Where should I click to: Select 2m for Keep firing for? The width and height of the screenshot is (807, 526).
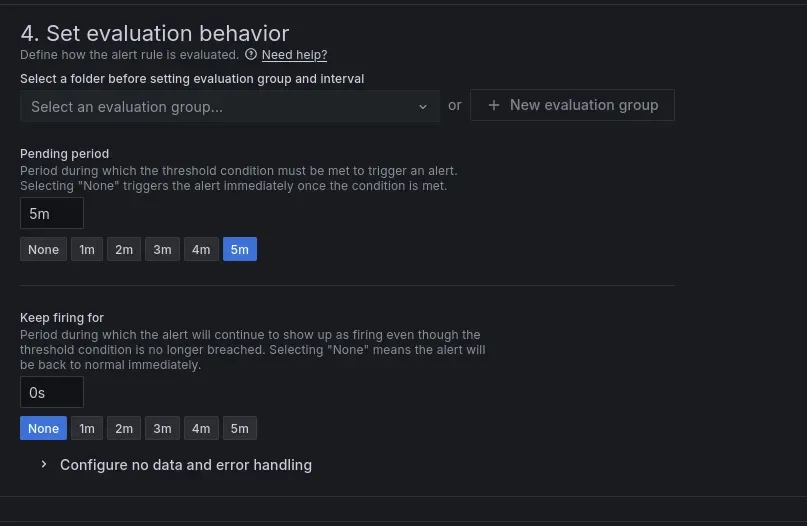124,428
